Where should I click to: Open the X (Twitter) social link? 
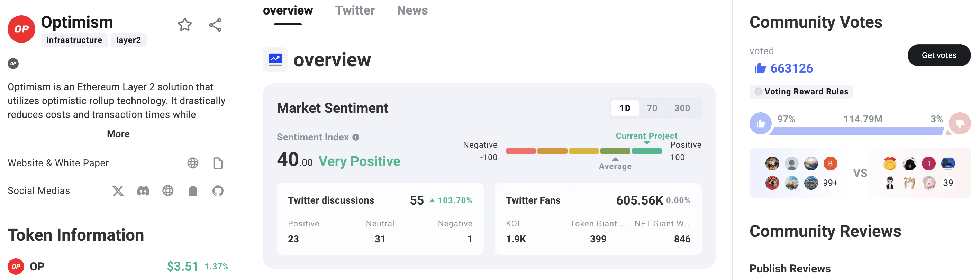tap(118, 191)
